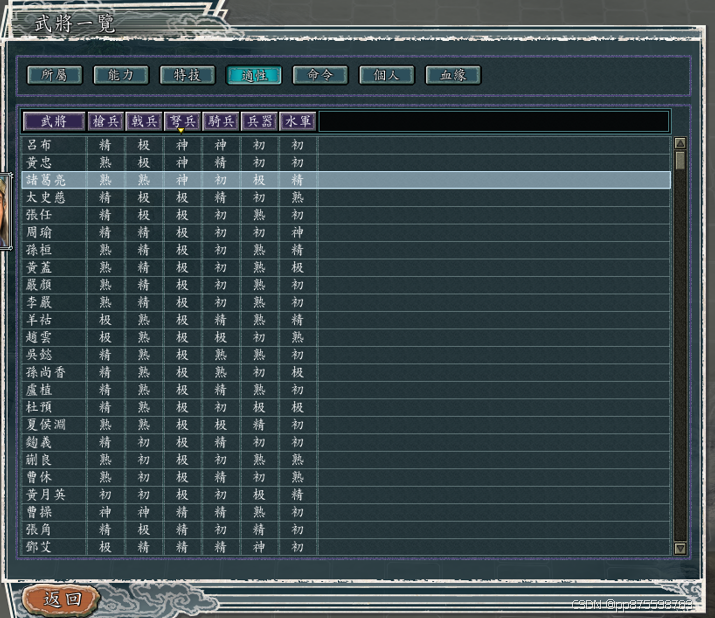Image resolution: width=715 pixels, height=618 pixels.
Task: Select the 嚴顏 row
Action: click(346, 285)
